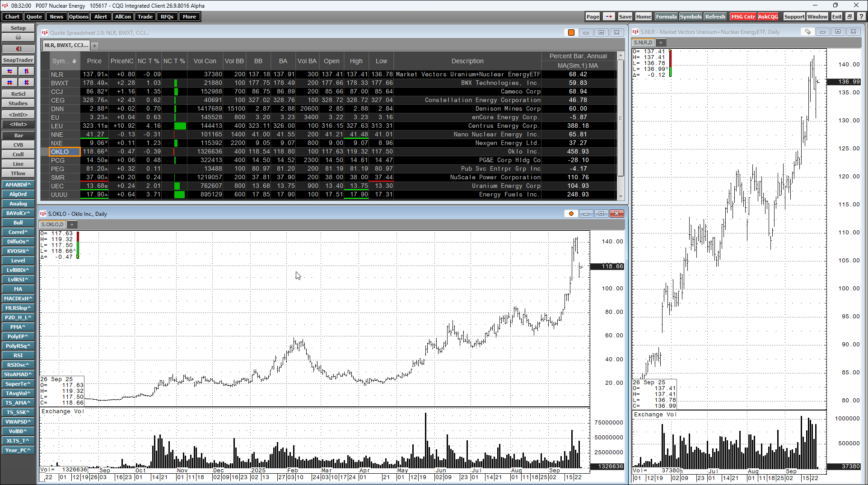Click the MACDExH^ study button
Screen dimensions: 868x485
click(18, 298)
